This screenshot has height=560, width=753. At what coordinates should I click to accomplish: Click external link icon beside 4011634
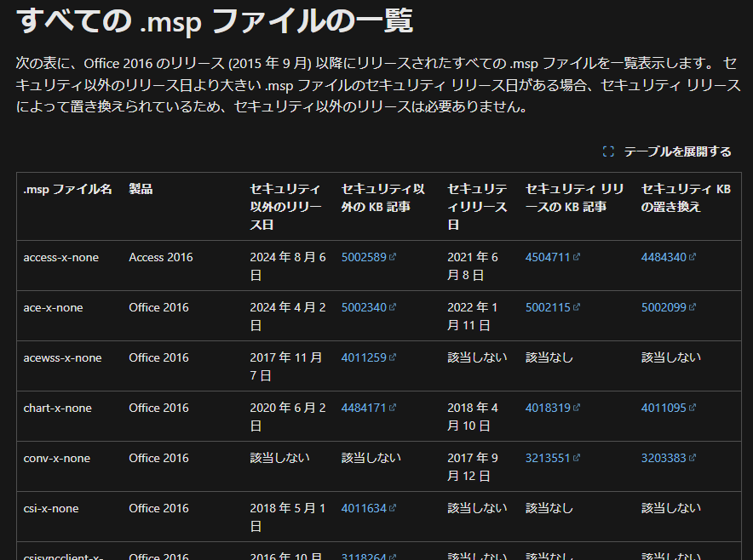[x=393, y=508]
